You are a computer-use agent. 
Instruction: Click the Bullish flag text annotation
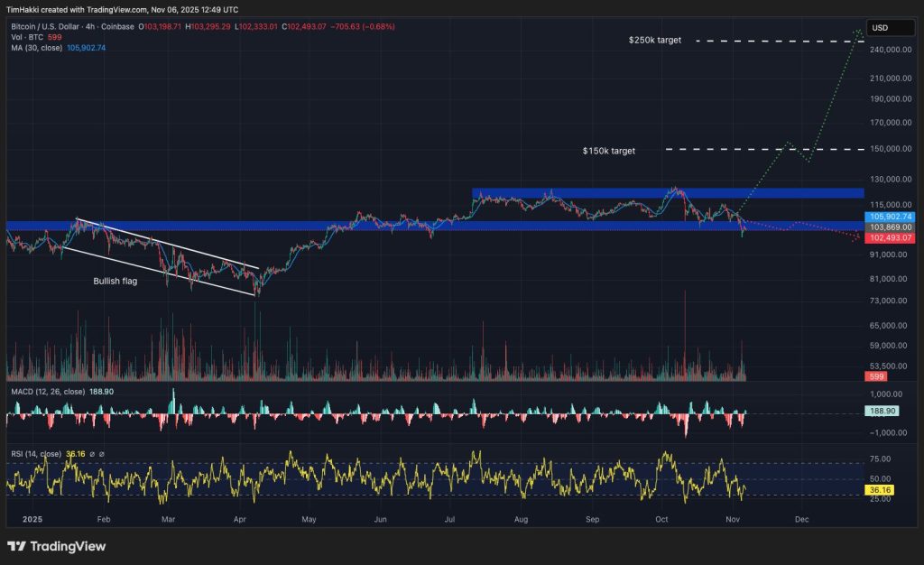(x=115, y=281)
